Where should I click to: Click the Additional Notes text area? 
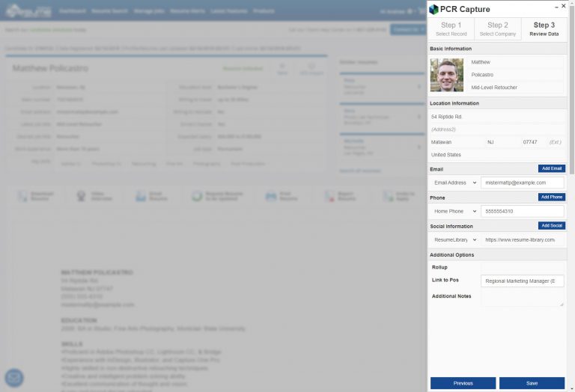pos(522,298)
